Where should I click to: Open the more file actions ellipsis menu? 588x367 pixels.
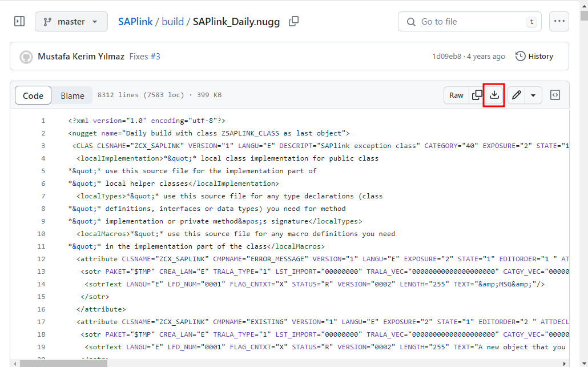pyautogui.click(x=559, y=21)
